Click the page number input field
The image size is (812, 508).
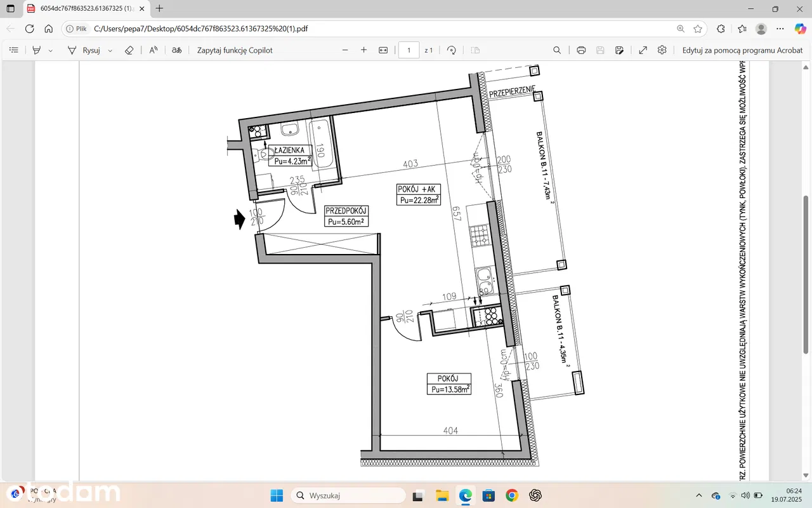coord(409,50)
